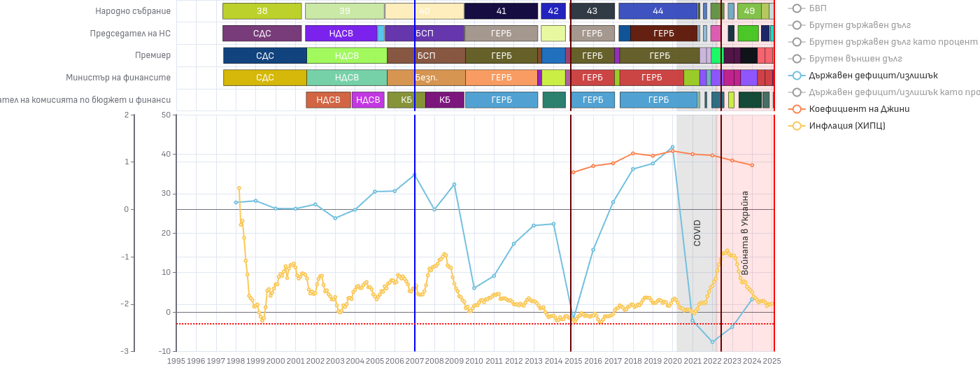Select parliament 43 bar
The image size is (980, 370).
pyautogui.click(x=592, y=11)
